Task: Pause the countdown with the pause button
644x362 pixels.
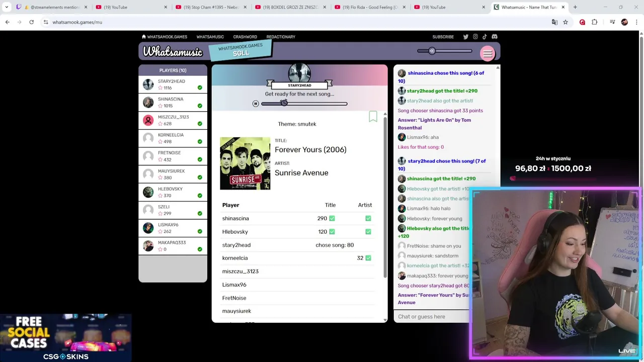Action: (x=256, y=104)
